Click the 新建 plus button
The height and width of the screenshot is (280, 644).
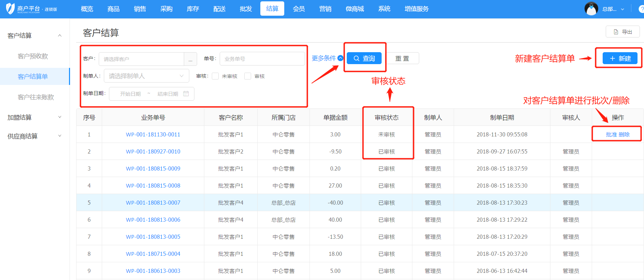[x=620, y=58]
